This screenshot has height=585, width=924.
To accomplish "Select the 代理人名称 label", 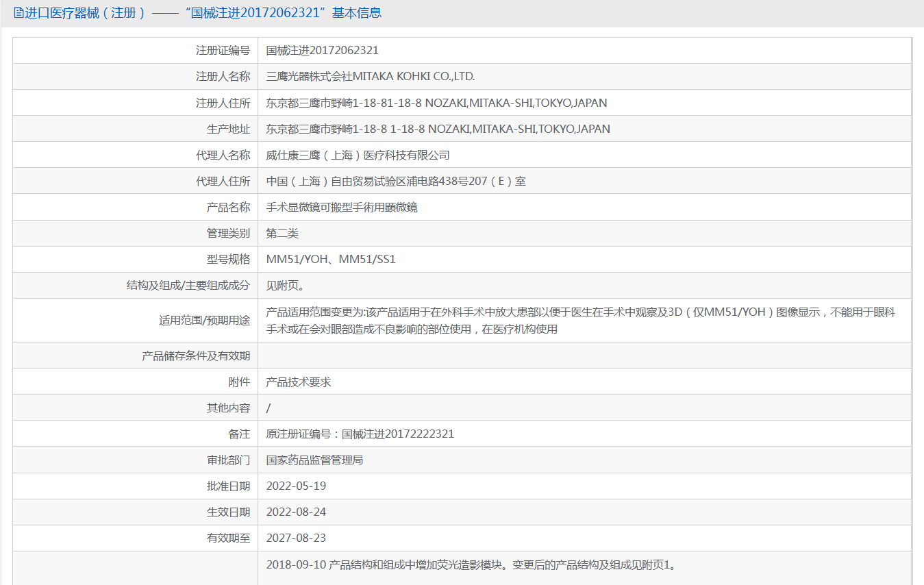I will (x=223, y=155).
